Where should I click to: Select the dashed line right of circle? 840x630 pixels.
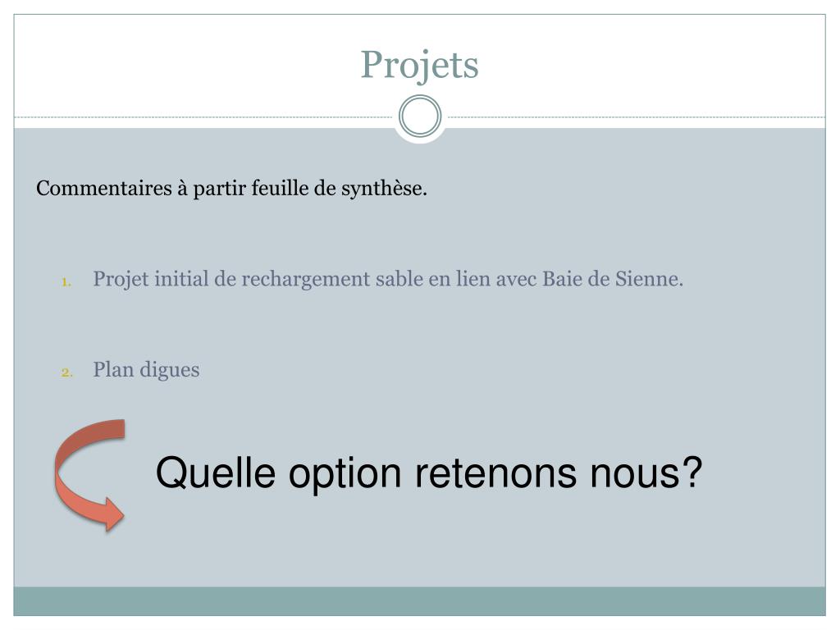pyautogui.click(x=636, y=116)
